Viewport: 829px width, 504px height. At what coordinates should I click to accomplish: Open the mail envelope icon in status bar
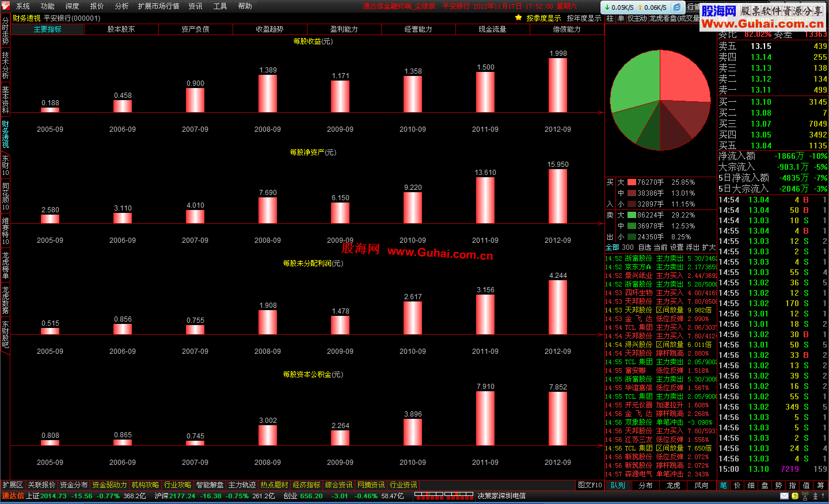(x=784, y=496)
